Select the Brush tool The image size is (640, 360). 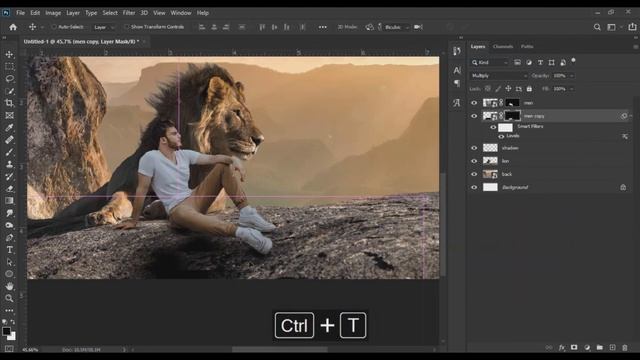(x=9, y=152)
